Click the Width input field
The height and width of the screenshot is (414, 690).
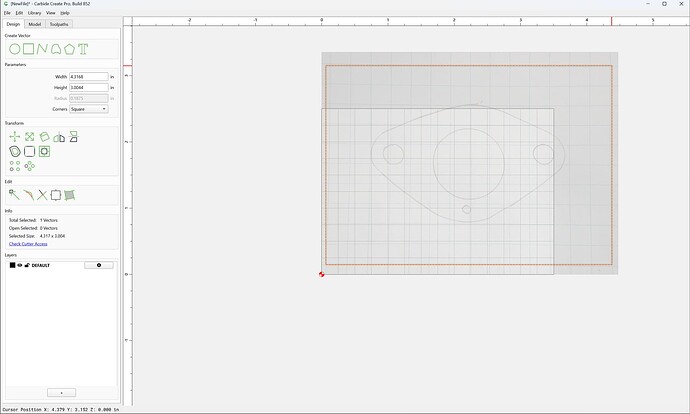(88, 77)
